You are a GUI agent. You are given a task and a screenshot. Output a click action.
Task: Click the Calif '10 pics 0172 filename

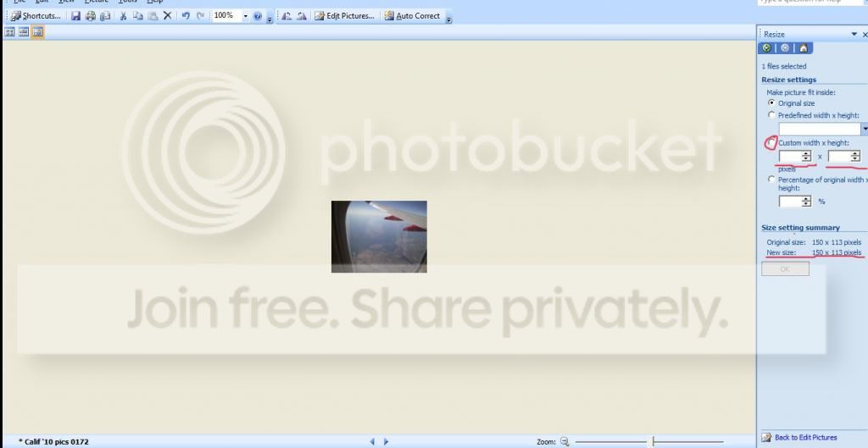pyautogui.click(x=53, y=441)
